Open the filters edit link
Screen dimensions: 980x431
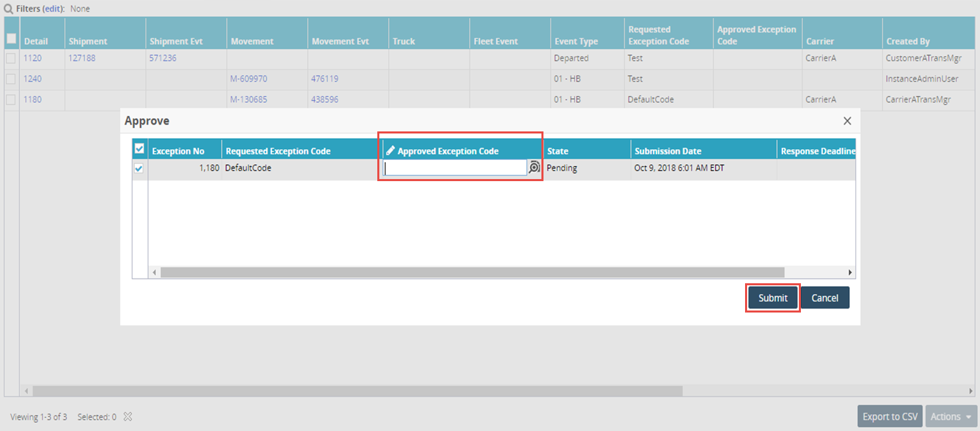pos(52,9)
